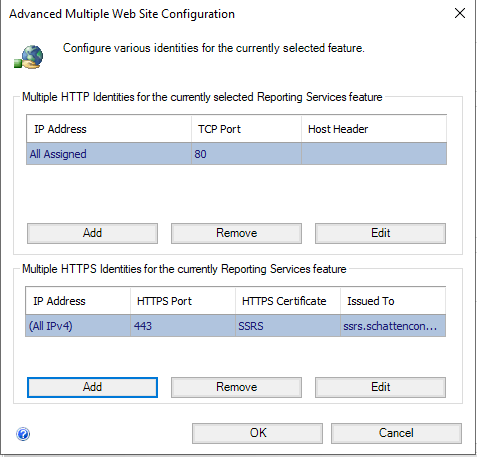This screenshot has width=477, height=457.
Task: Sort by TCP Port column header
Action: (246, 129)
